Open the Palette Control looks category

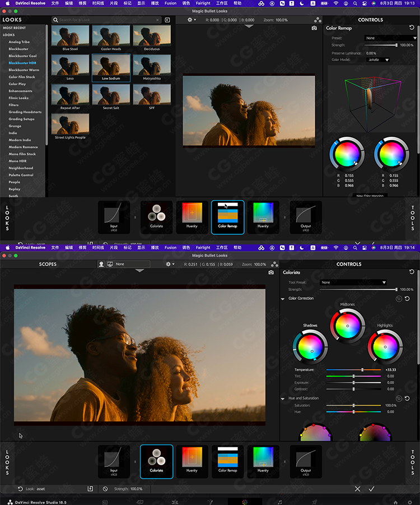[21, 175]
